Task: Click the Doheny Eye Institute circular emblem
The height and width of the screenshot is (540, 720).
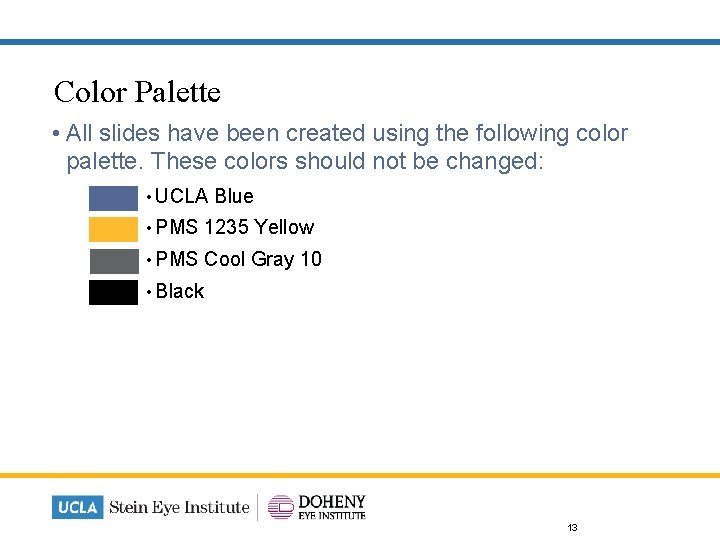Action: 281,507
